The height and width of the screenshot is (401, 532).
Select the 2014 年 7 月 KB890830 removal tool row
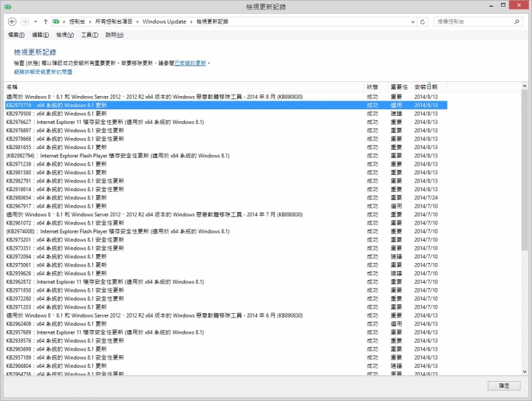pos(226,215)
